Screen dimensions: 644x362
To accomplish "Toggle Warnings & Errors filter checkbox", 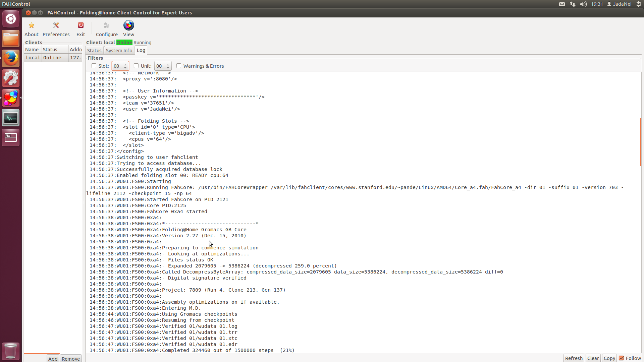I will [179, 66].
